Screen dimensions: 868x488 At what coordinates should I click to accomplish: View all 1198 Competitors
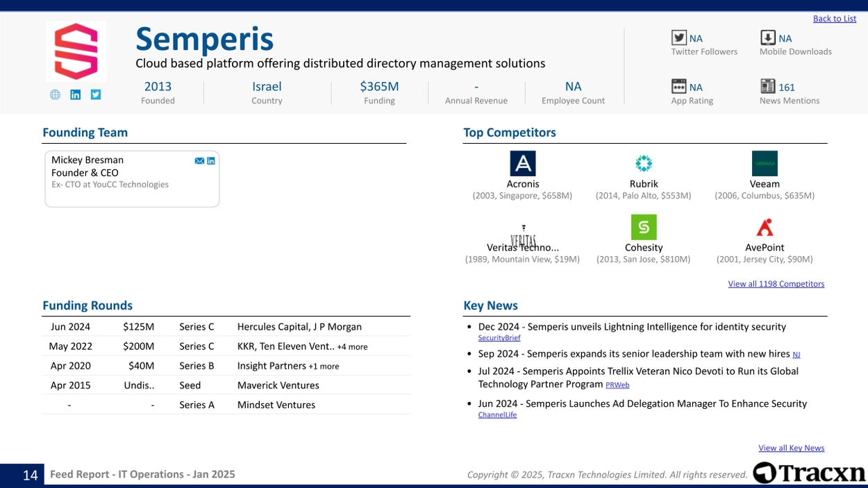coord(776,284)
